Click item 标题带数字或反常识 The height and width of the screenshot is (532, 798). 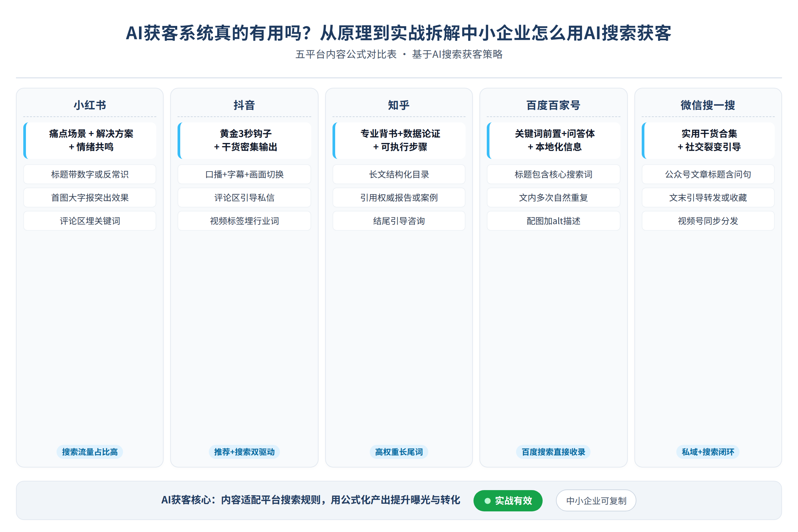[90, 174]
